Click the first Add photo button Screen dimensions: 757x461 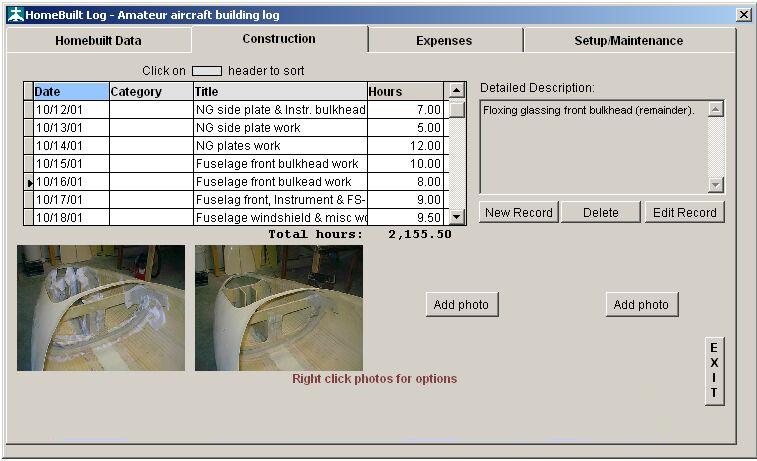coord(461,305)
